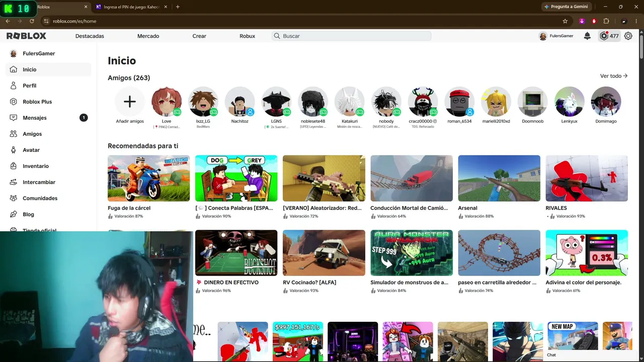Close the Roblox browser tab
This screenshot has width=644, height=362.
coord(86,7)
